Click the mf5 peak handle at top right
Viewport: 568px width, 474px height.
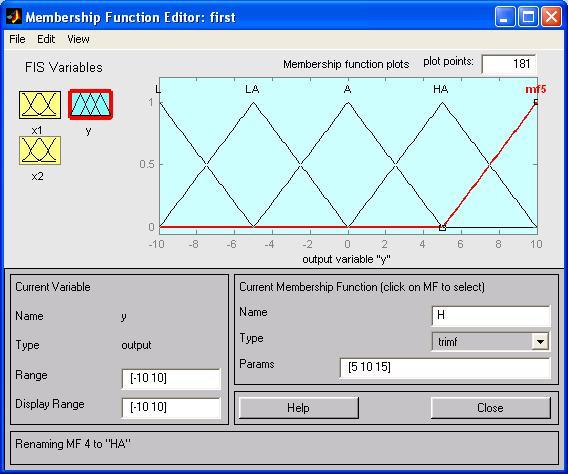click(536, 102)
